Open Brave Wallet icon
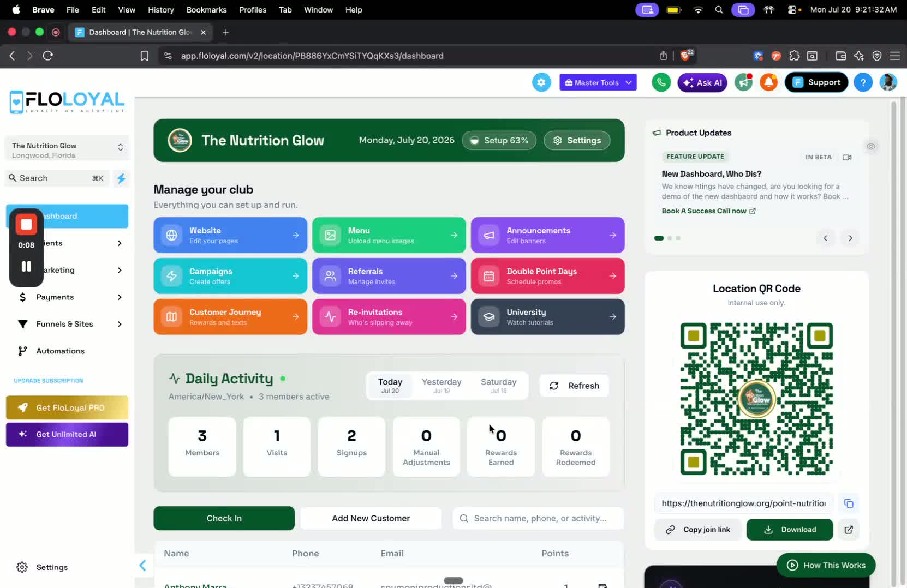 840,56
